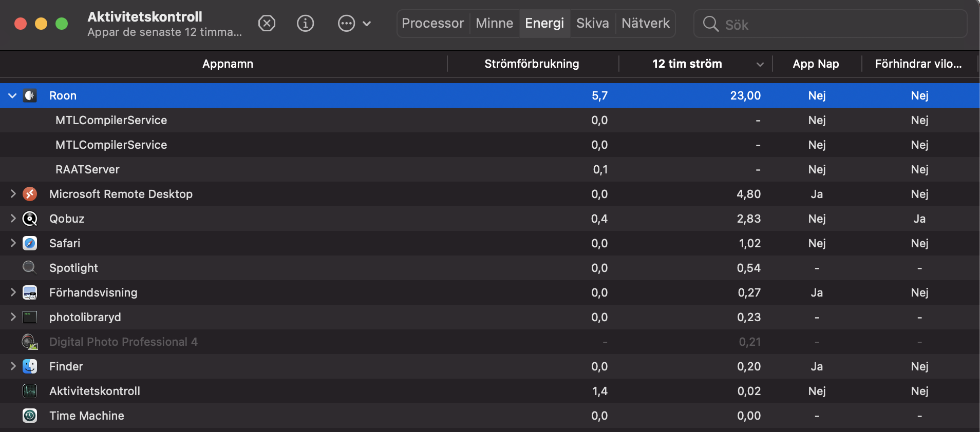This screenshot has width=980, height=432.
Task: Expand the Förhandsvisning process group
Action: coord(13,292)
